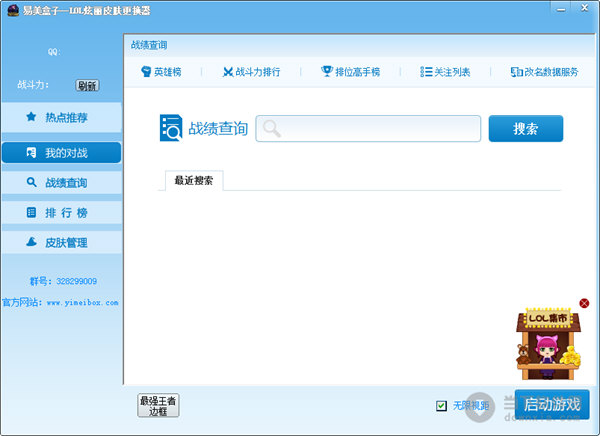Click the 战斗力: label text
Image resolution: width=600 pixels, height=436 pixels.
click(x=33, y=85)
